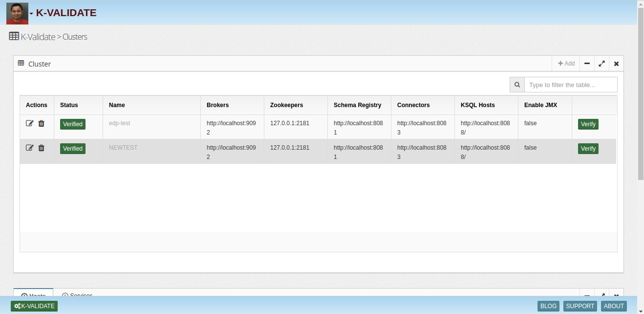644x314 pixels.
Task: Collapse the Cluster panel with minus icon
Action: [x=587, y=64]
